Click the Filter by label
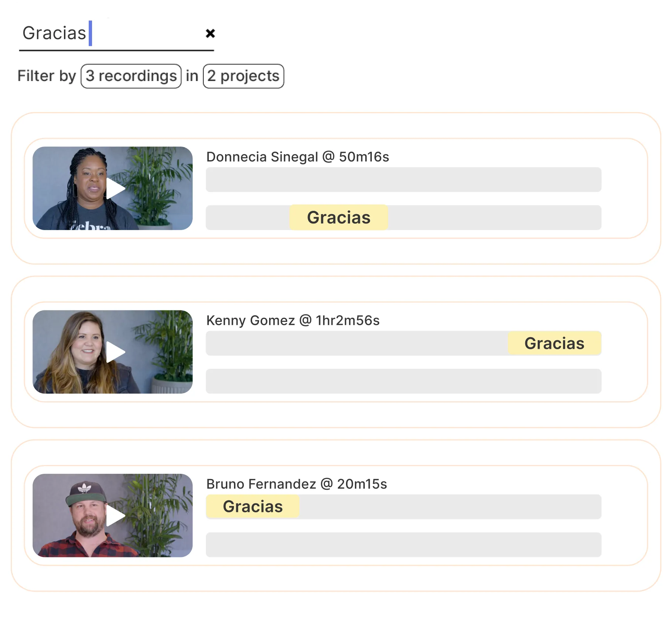The image size is (672, 617). [x=47, y=76]
